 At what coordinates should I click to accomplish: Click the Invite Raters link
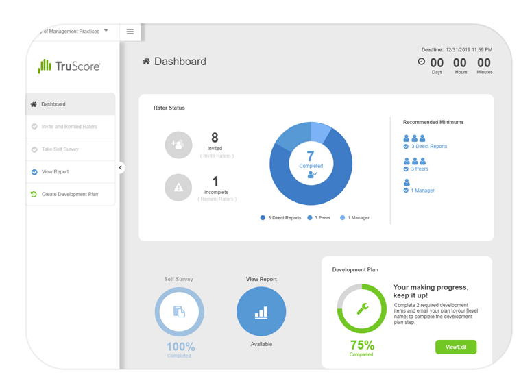217,156
